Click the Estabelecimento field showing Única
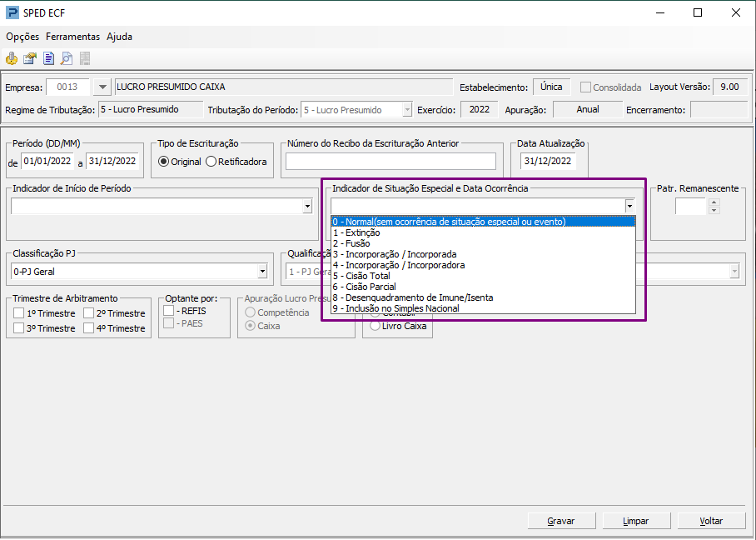This screenshot has height=540, width=756. click(x=551, y=87)
